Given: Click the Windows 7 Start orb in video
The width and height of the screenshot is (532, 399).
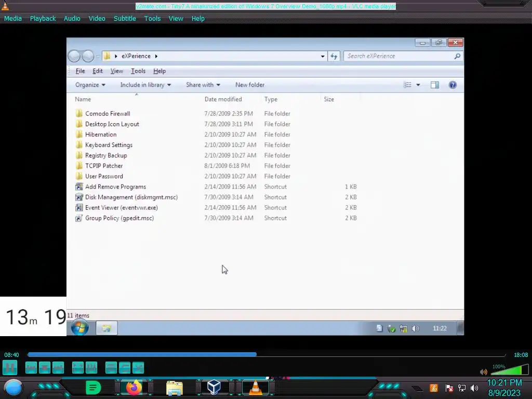Looking at the screenshot, I should point(79,328).
